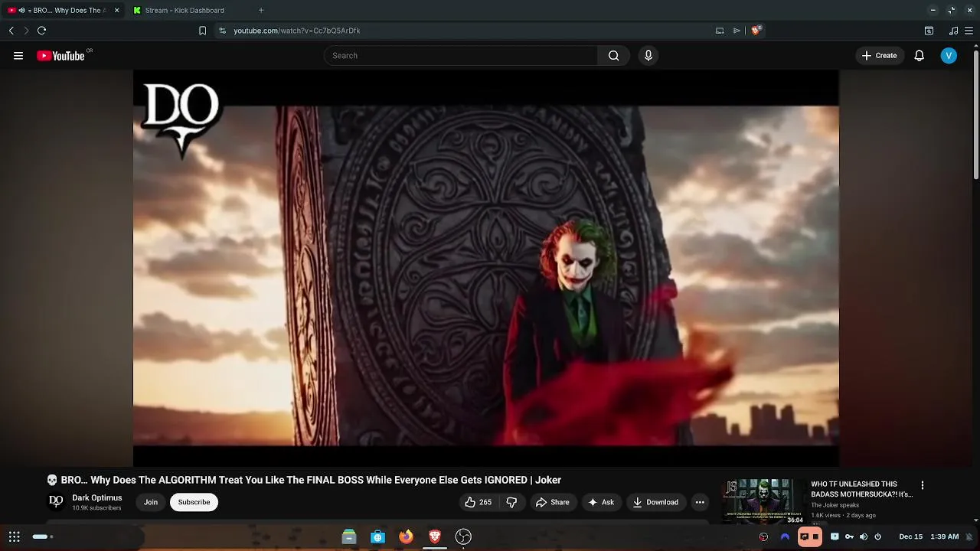Screen dimensions: 980x551
Task: Open more actions three-dot menu under video
Action: [x=700, y=503]
